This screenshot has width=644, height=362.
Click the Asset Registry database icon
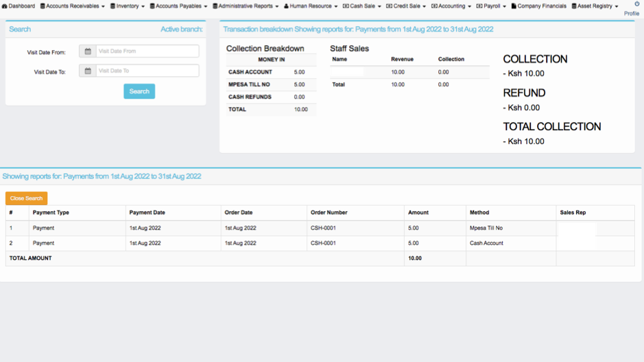pos(574,6)
